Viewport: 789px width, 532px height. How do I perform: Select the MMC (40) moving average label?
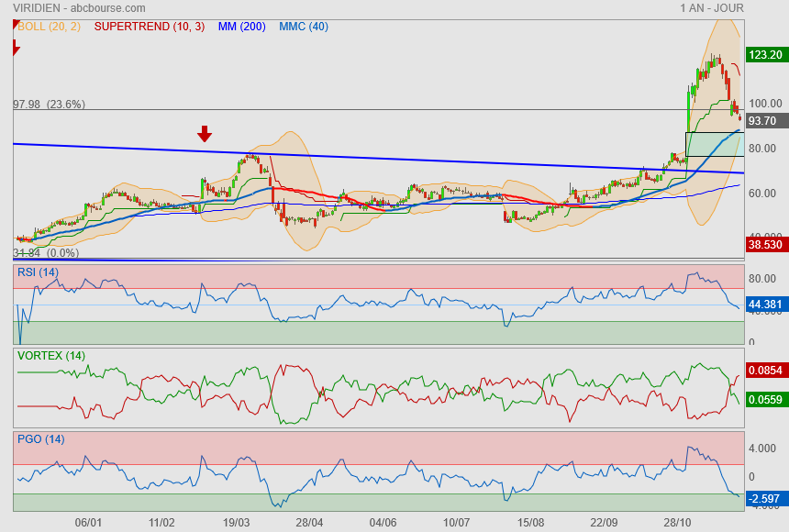tap(304, 27)
